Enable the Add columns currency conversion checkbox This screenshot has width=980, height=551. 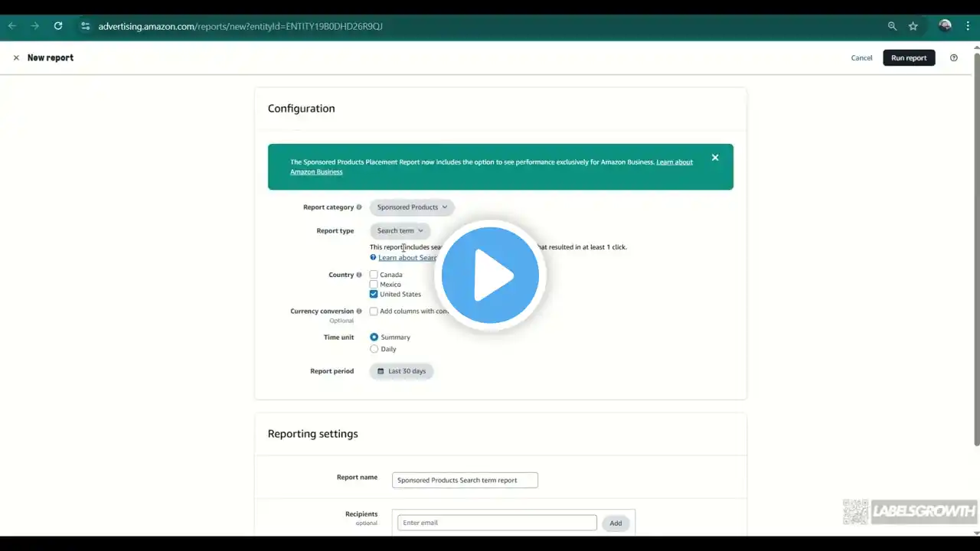(374, 311)
